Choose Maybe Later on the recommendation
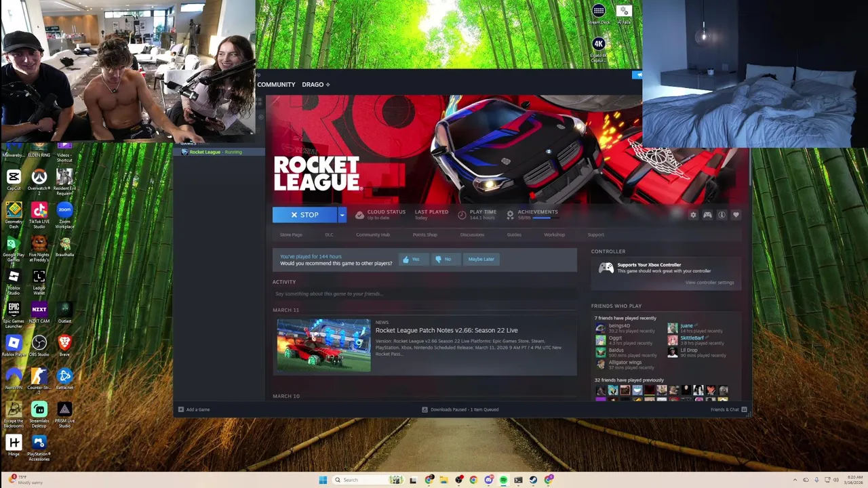 point(481,259)
